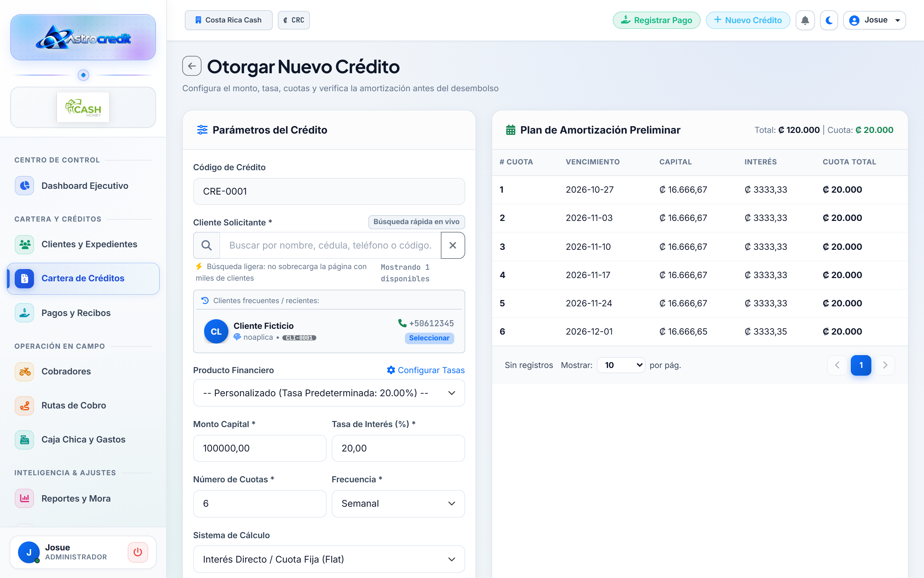The width and height of the screenshot is (924, 578).
Task: Click the sidebar collapse dot handle
Action: (x=83, y=75)
